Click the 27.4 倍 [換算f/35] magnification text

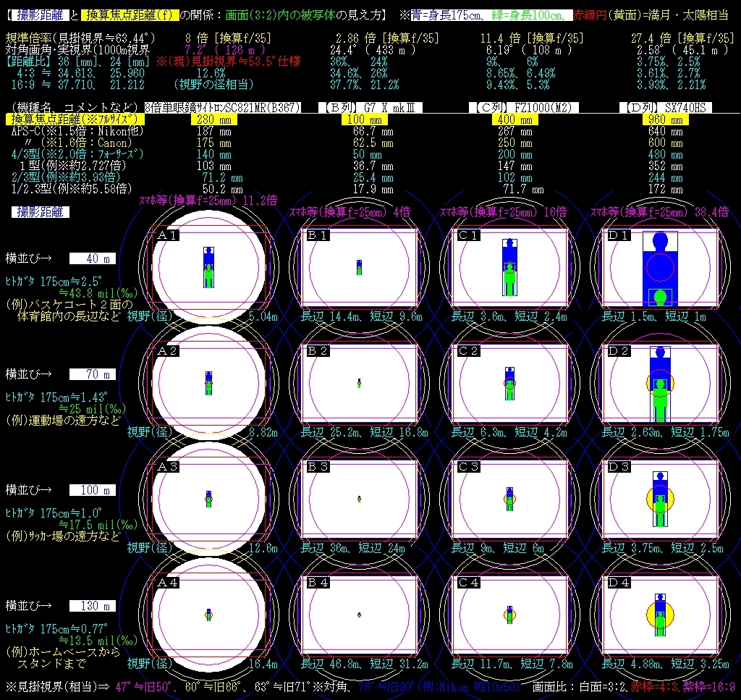pyautogui.click(x=683, y=38)
